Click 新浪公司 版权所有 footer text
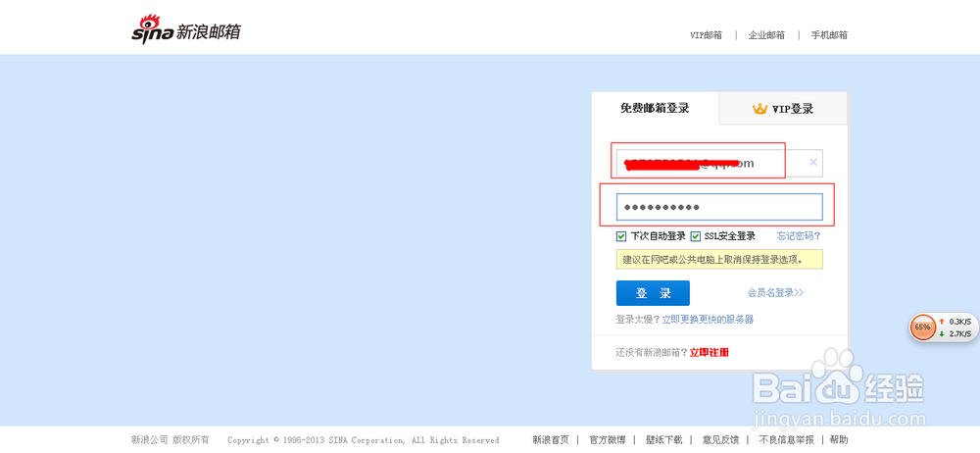 coord(170,440)
